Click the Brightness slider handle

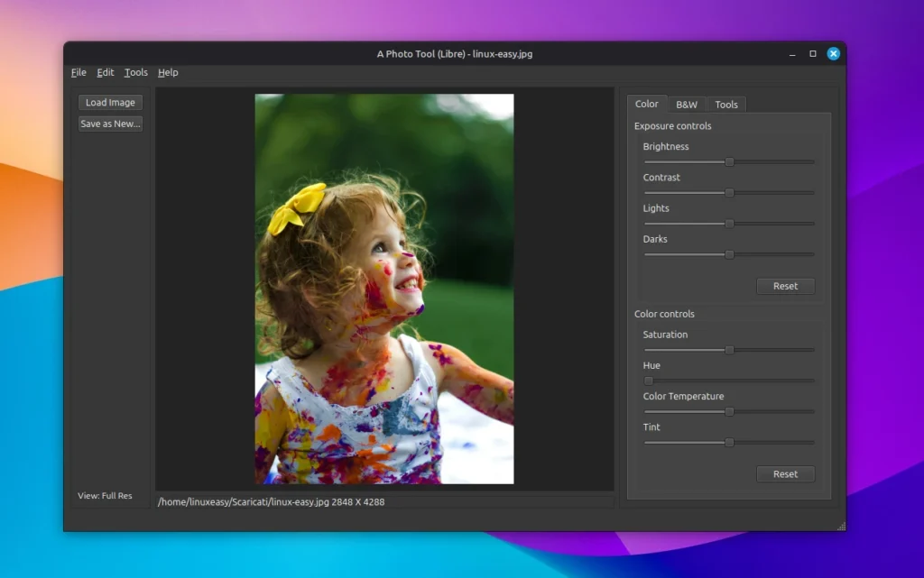coord(727,162)
